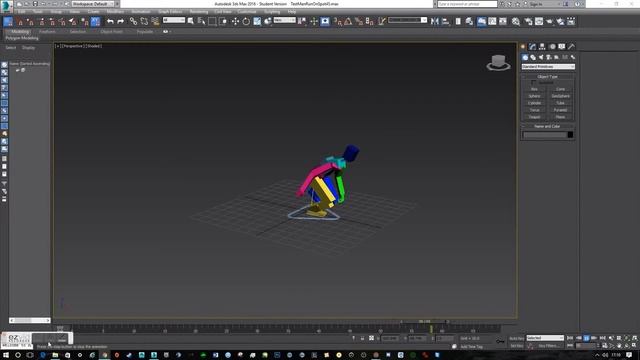Click the Undo arrow in main toolbar

click(x=110, y=21)
